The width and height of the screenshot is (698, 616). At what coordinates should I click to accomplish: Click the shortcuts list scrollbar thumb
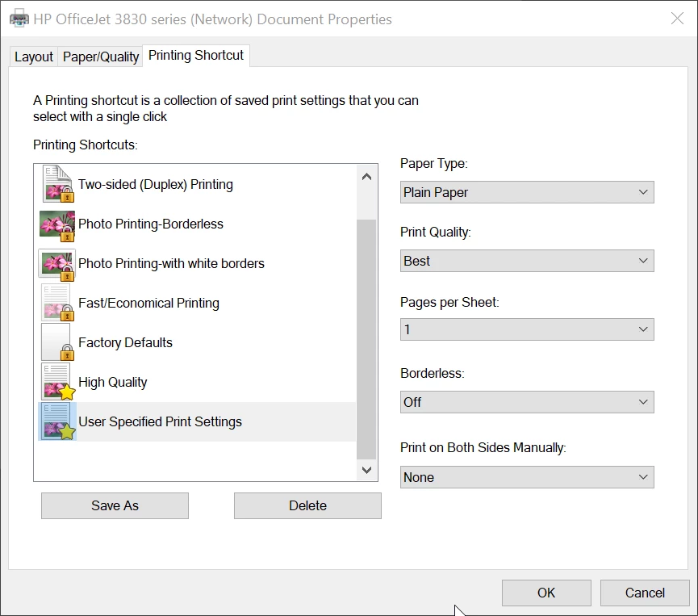point(367,339)
